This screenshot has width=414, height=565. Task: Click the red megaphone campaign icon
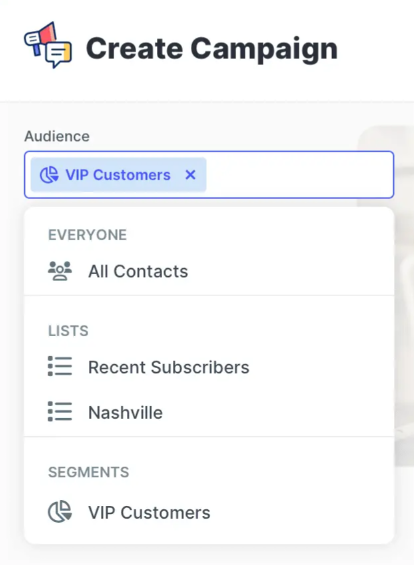(x=40, y=39)
